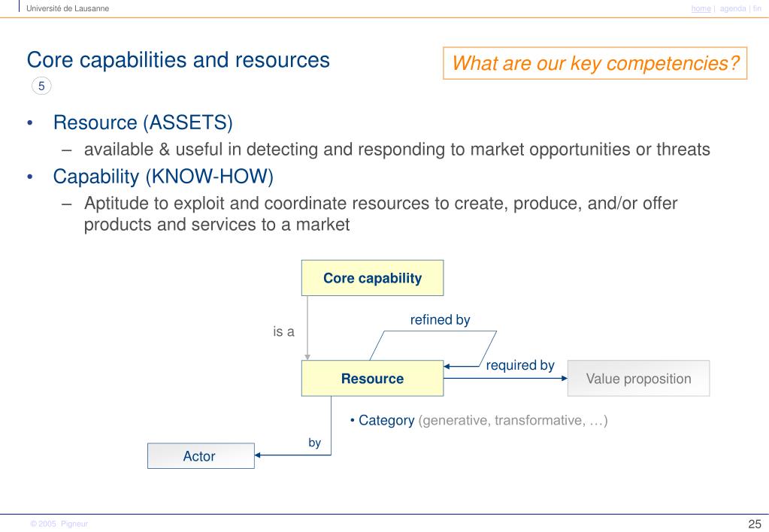Screen dimensions: 769x532
Task: Click the 'by' connector label
Action: (x=314, y=443)
